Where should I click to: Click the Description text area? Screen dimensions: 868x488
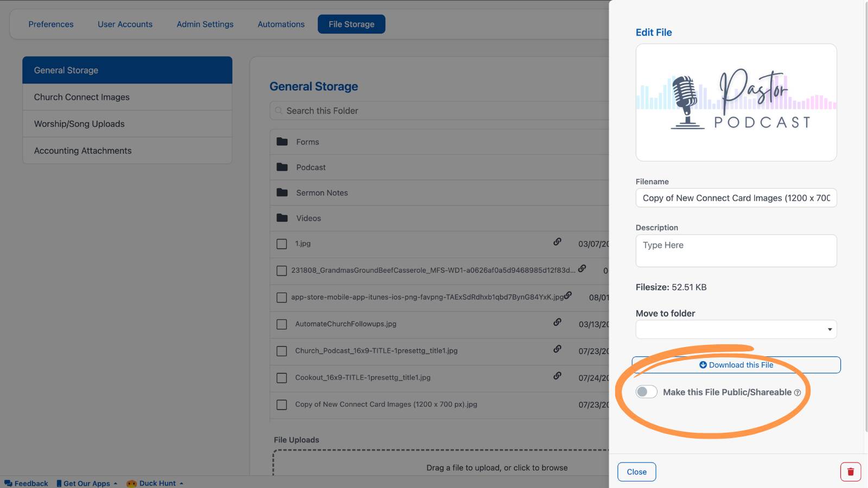point(736,251)
